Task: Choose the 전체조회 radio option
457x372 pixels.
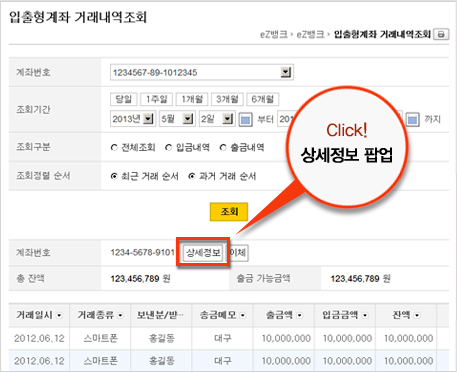Action: pos(114,147)
